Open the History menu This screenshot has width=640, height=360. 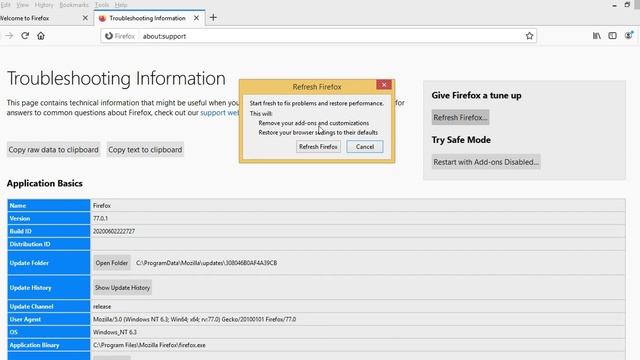click(44, 5)
